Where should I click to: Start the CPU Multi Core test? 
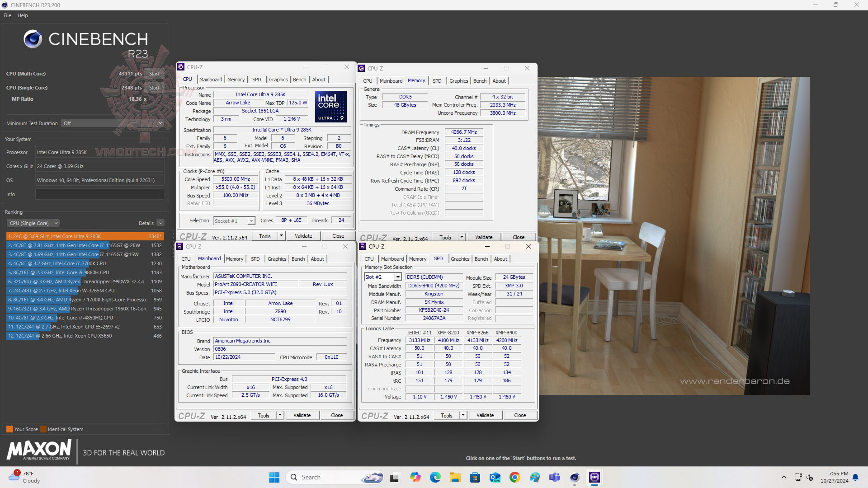pos(154,74)
